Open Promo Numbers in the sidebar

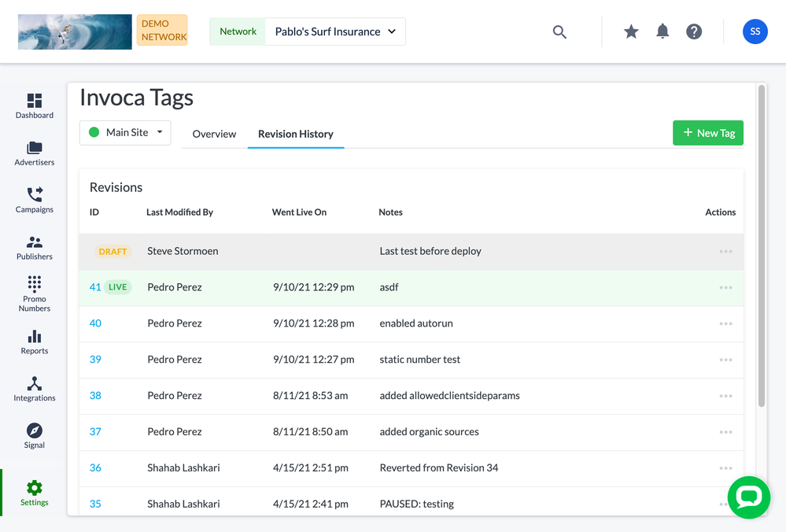pyautogui.click(x=34, y=294)
